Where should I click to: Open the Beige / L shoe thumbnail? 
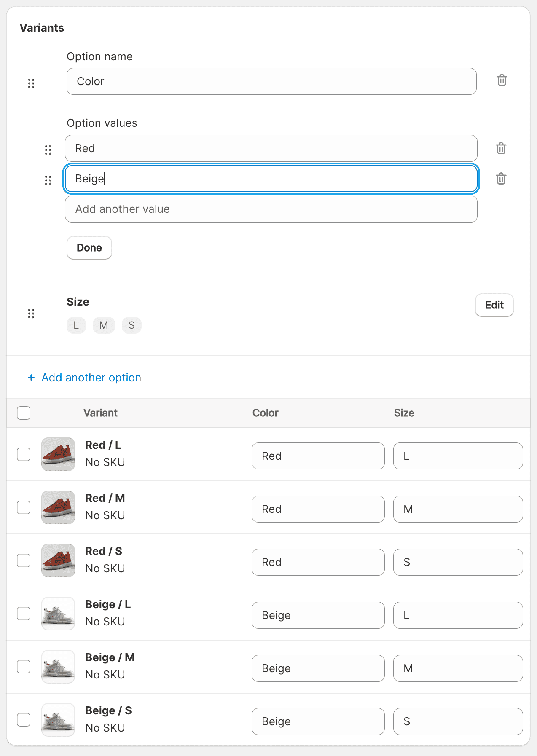pyautogui.click(x=58, y=614)
